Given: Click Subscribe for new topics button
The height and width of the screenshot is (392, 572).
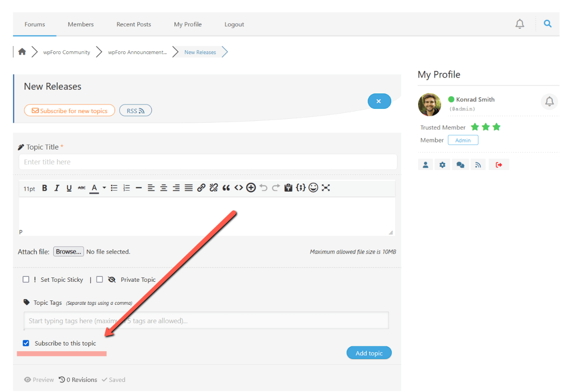Looking at the screenshot, I should click(70, 111).
